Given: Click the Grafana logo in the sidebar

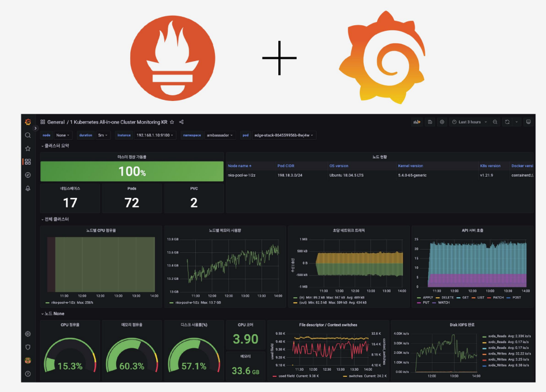Looking at the screenshot, I should [28, 122].
